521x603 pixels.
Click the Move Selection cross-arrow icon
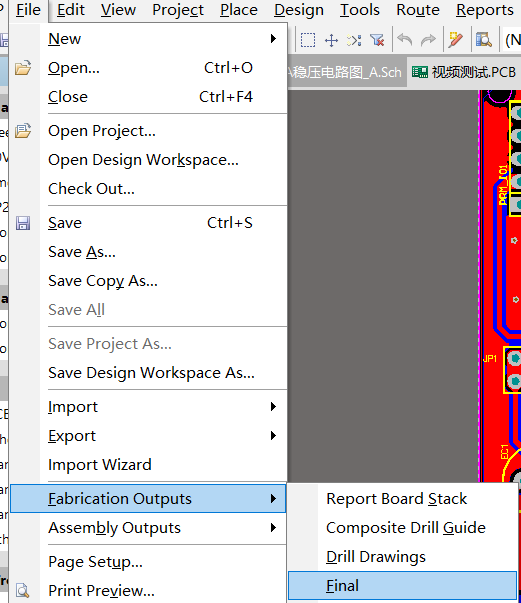(331, 40)
